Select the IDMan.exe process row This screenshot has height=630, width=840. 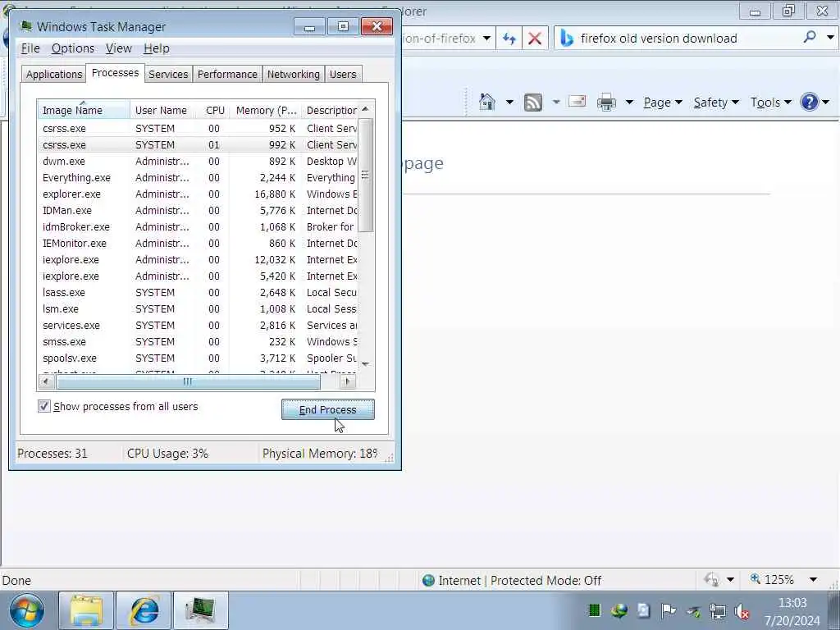click(x=198, y=211)
